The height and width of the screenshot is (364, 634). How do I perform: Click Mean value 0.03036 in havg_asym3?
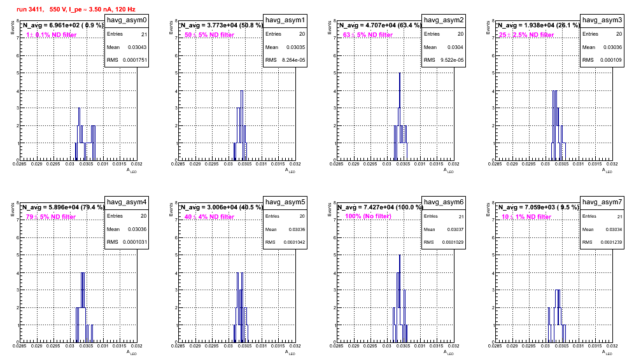[612, 47]
